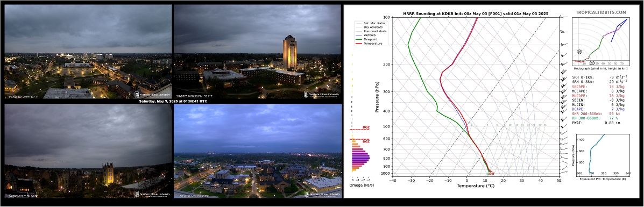Click the hodograph plot panel
This screenshot has width=644, height=207.
[601, 42]
